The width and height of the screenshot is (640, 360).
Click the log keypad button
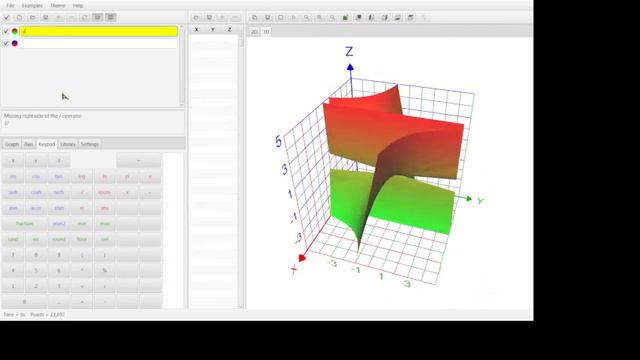(x=82, y=177)
